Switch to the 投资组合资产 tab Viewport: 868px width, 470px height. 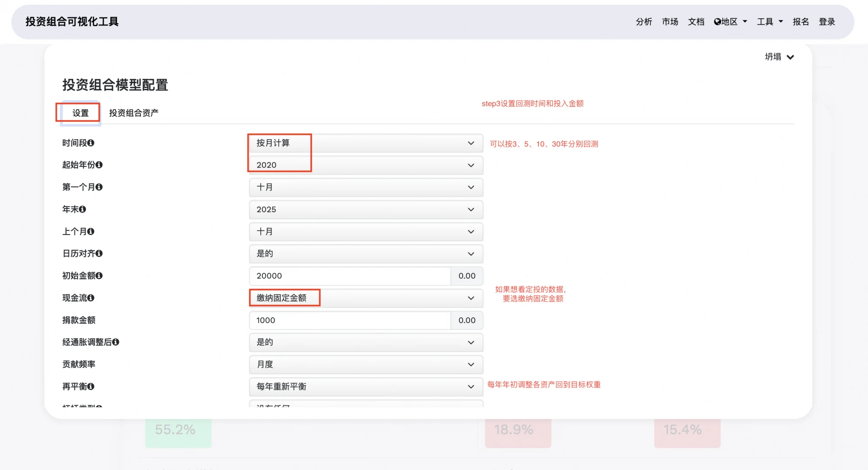point(134,112)
